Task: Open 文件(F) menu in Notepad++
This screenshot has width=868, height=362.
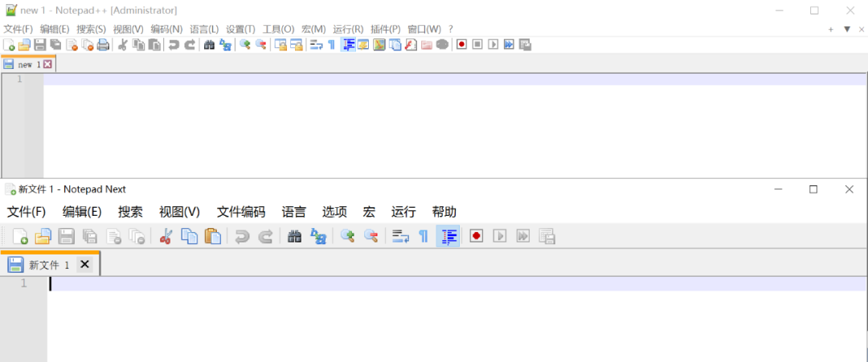Action: tap(18, 29)
